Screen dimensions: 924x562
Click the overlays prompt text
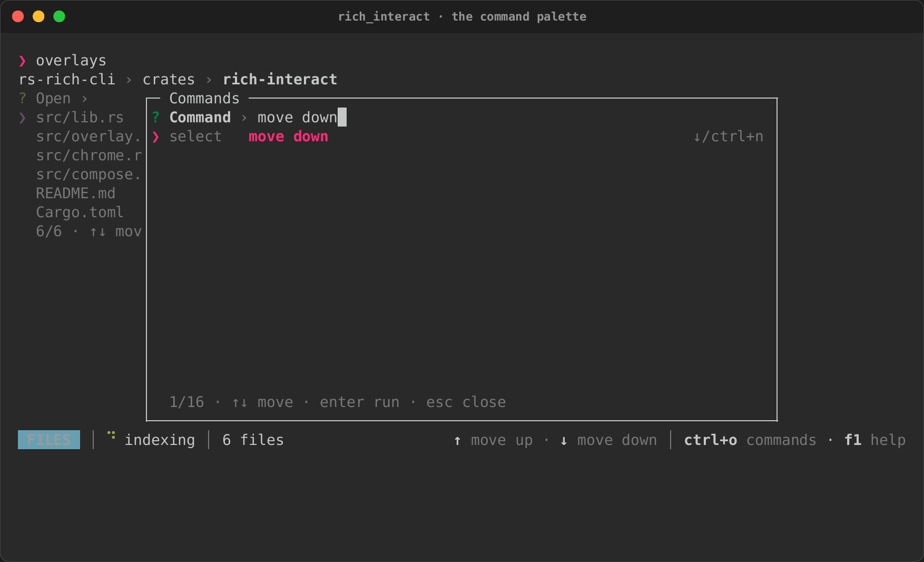[x=71, y=61]
